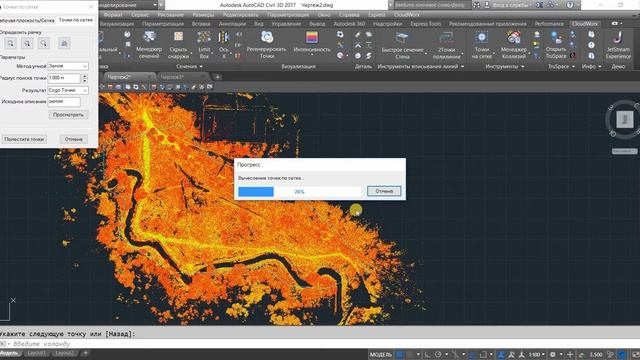Open Менеджер сечений tool in ribbon
Image resolution: width=640 pixels, height=360 pixels.
149,44
